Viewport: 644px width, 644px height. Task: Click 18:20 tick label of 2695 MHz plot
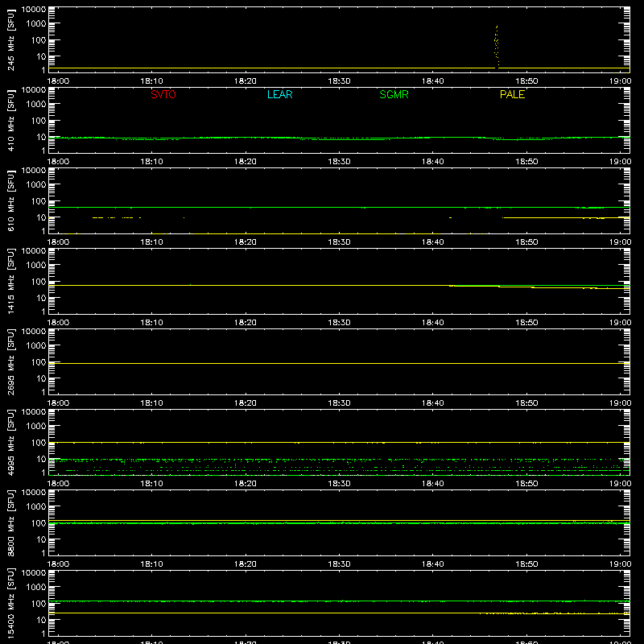[x=246, y=403]
